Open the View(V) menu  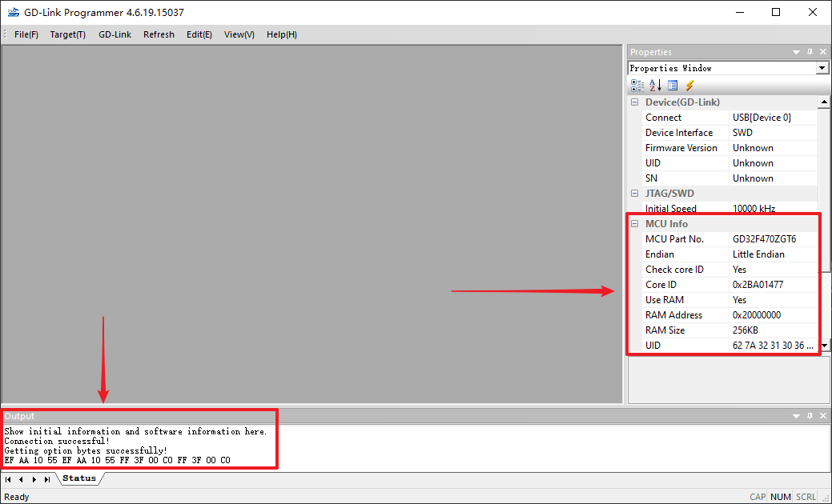(239, 34)
